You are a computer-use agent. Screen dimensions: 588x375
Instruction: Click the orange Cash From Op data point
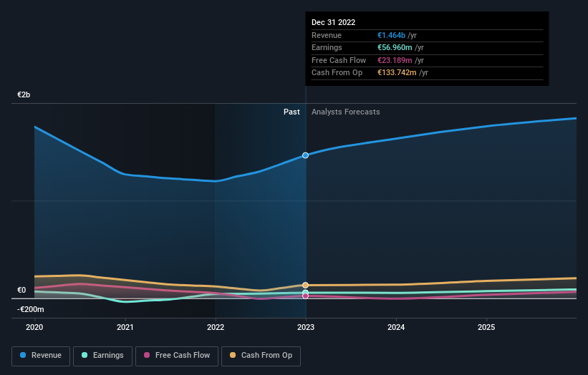click(306, 285)
